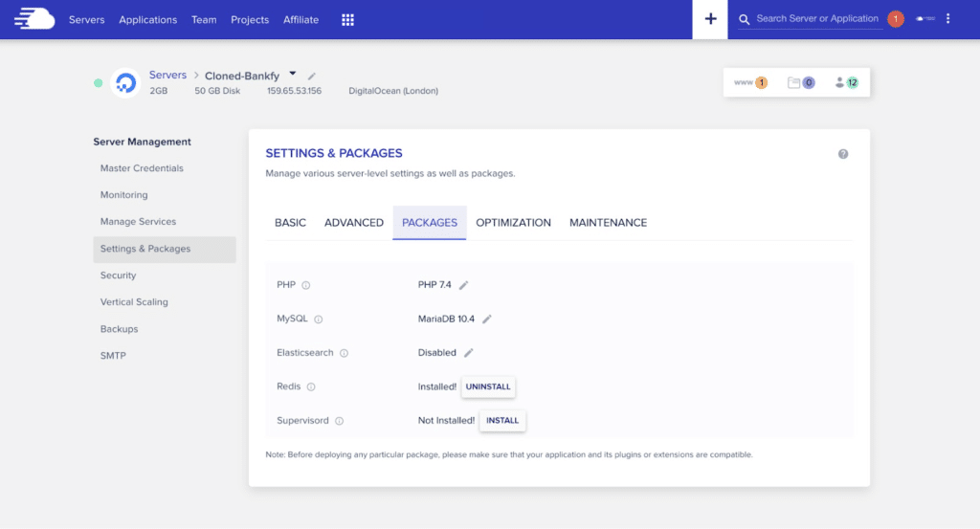Edit MariaDB 10.4 version pencil icon
Image resolution: width=980 pixels, height=529 pixels.
point(487,319)
